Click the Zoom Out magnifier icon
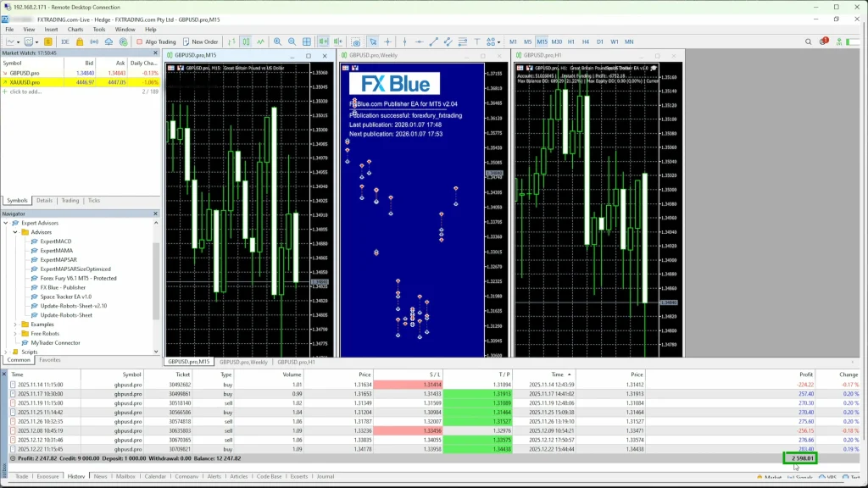Image resolution: width=868 pixels, height=488 pixels. click(292, 42)
